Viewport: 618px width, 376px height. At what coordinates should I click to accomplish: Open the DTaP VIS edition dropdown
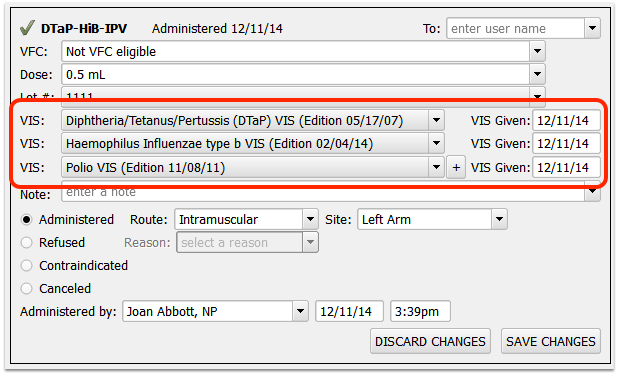click(x=436, y=120)
